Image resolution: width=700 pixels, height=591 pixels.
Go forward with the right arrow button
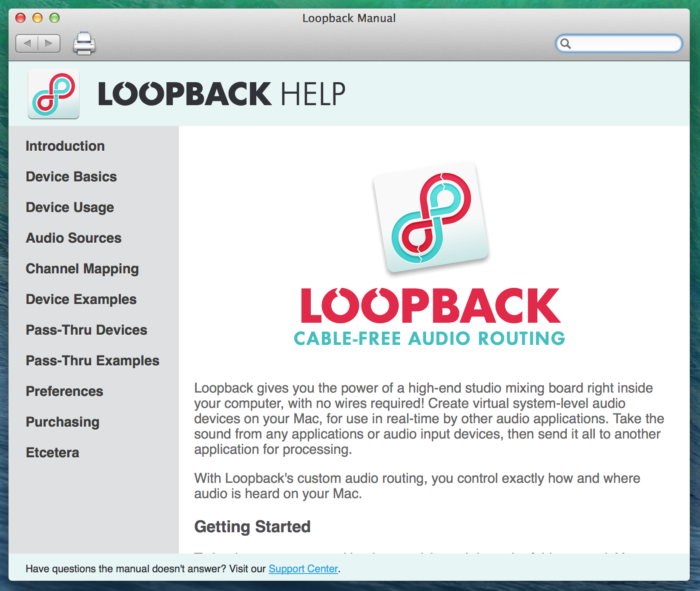point(49,43)
